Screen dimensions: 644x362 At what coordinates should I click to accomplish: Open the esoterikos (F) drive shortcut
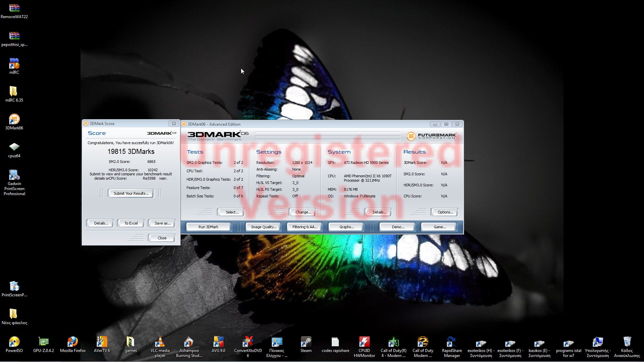tap(510, 343)
